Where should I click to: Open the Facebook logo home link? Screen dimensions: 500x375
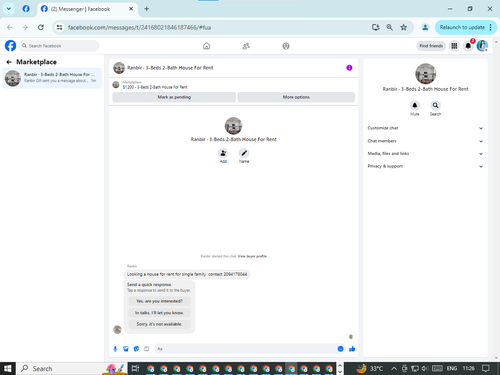10,46
